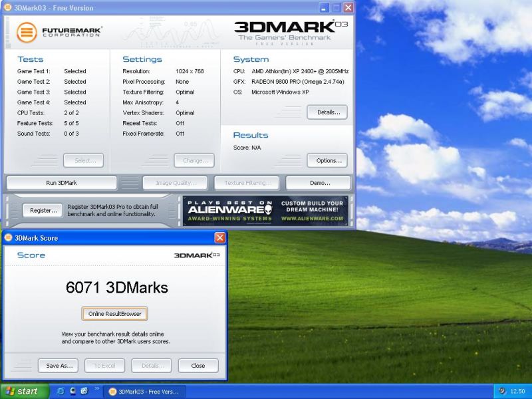Click the 'Max Anisotropy:' label
The image size is (532, 399).
(143, 102)
